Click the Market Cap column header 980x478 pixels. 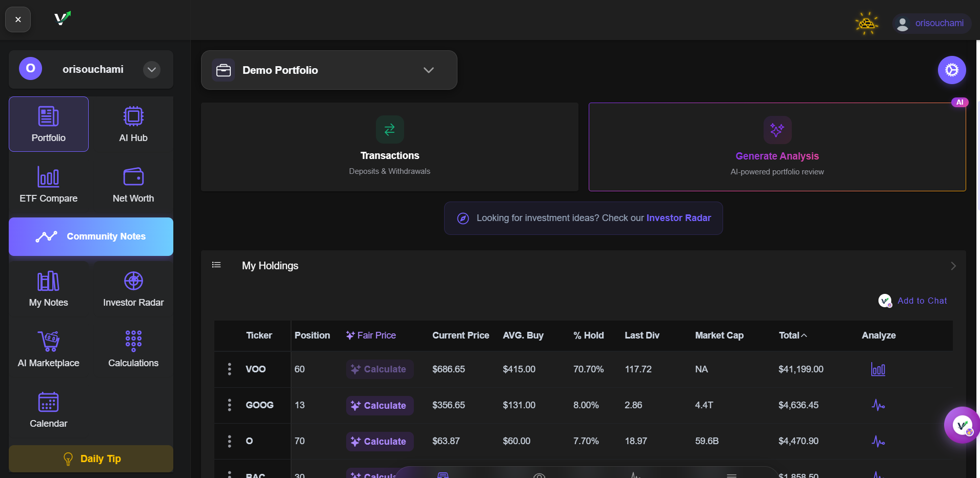(x=719, y=335)
